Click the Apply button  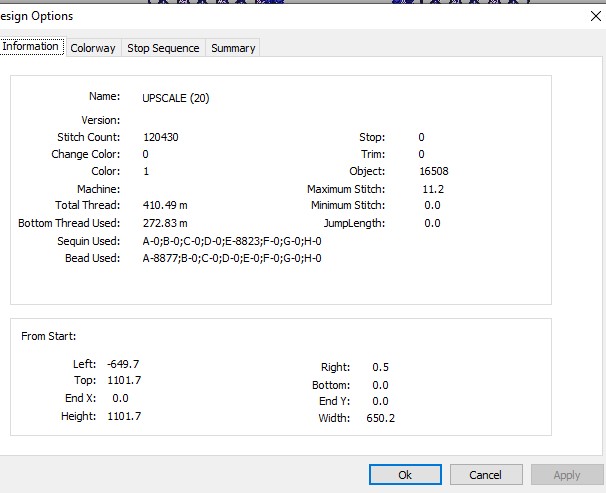click(x=567, y=474)
